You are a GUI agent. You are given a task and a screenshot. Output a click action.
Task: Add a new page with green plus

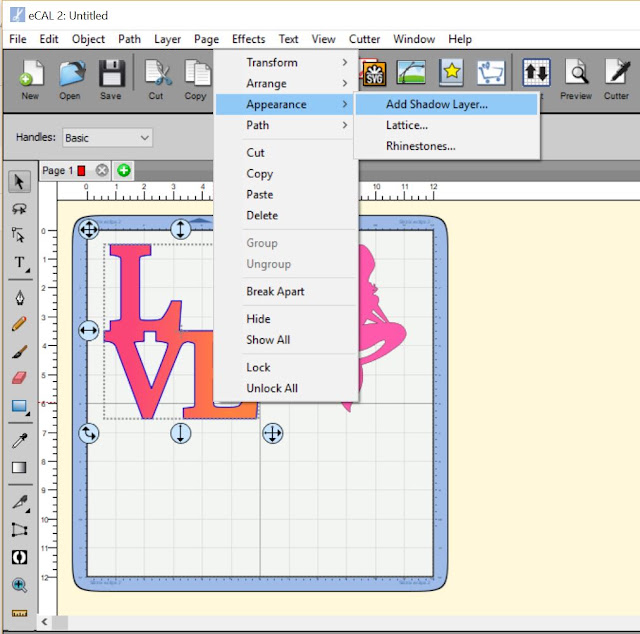click(124, 170)
